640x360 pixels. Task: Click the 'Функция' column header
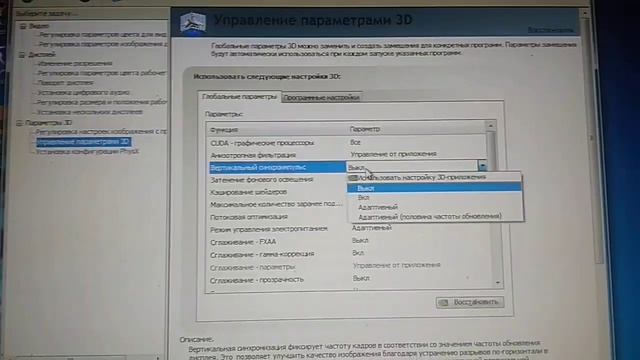(x=224, y=130)
